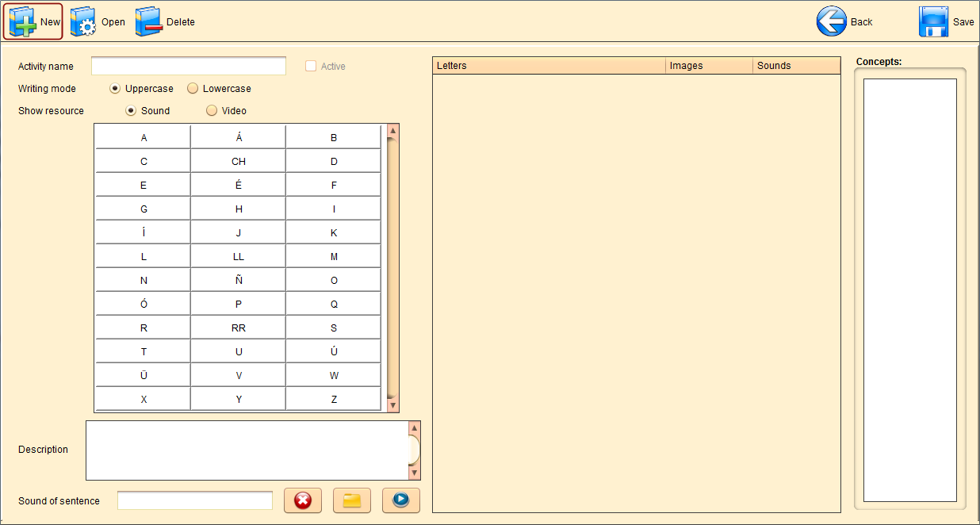This screenshot has width=980, height=525.
Task: Go back using the Back arrow icon
Action: [x=832, y=21]
